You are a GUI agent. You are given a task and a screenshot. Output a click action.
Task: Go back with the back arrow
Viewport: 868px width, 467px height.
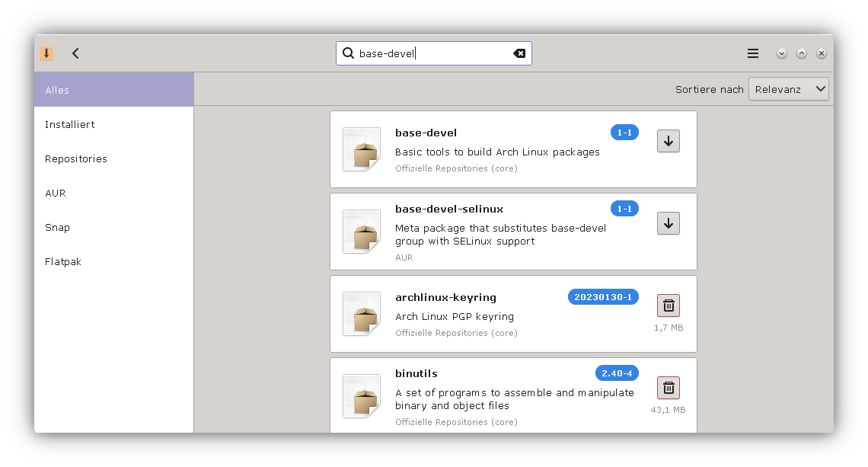[75, 53]
